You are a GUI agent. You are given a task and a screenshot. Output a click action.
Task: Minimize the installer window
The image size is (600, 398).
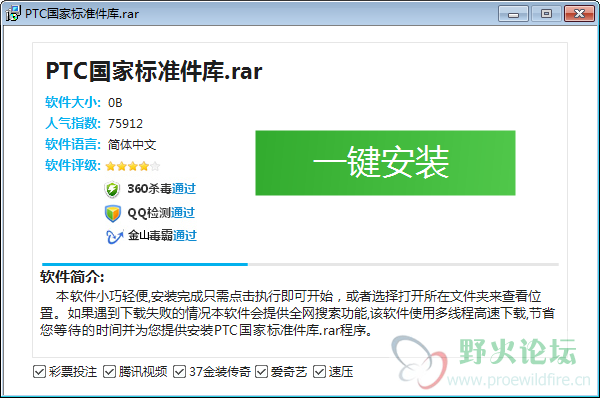click(x=514, y=14)
